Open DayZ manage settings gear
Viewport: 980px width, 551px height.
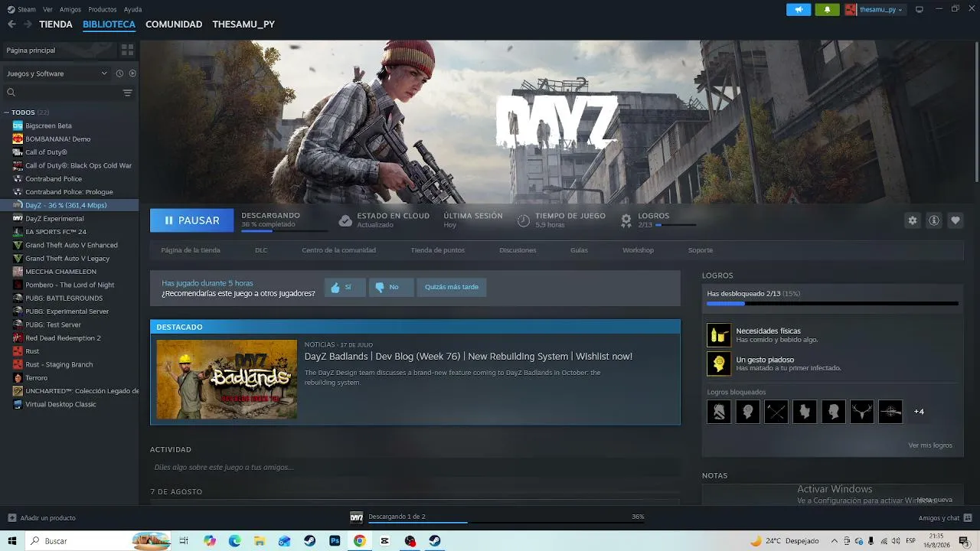click(x=913, y=220)
